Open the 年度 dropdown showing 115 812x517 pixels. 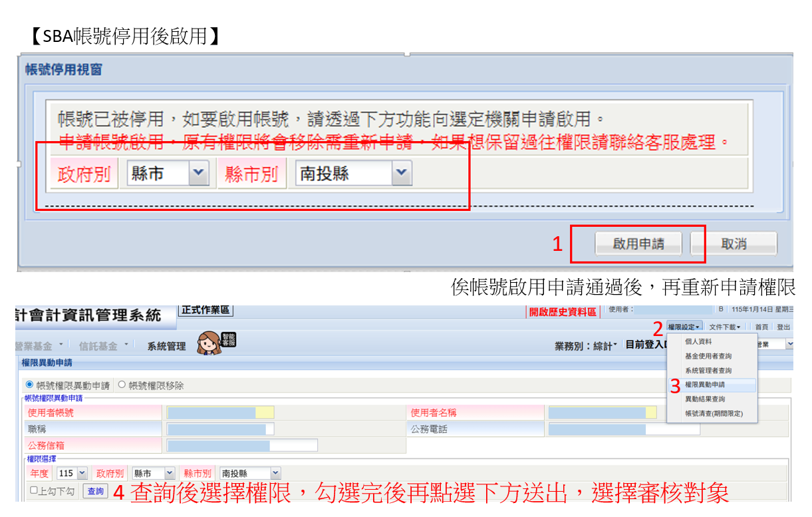coord(82,473)
